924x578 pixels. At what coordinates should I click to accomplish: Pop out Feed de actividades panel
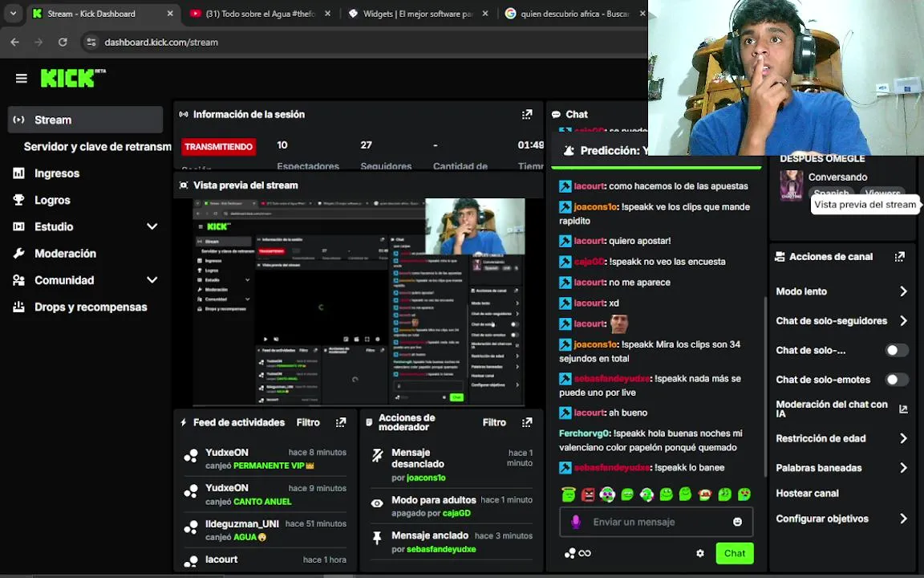(341, 422)
